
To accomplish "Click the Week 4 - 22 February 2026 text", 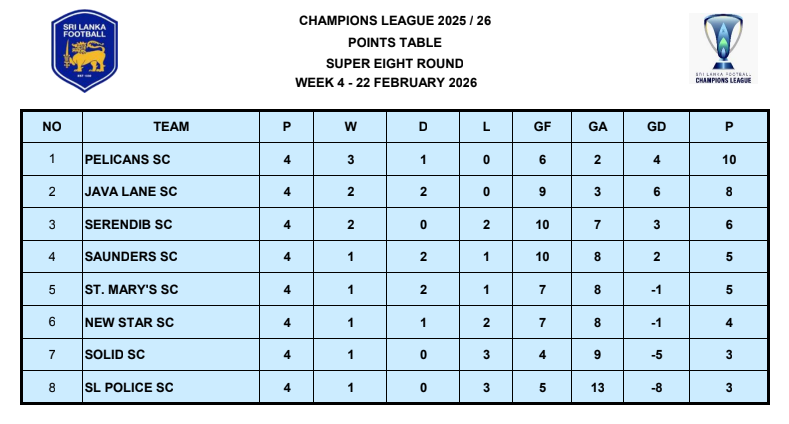I will (x=394, y=82).
